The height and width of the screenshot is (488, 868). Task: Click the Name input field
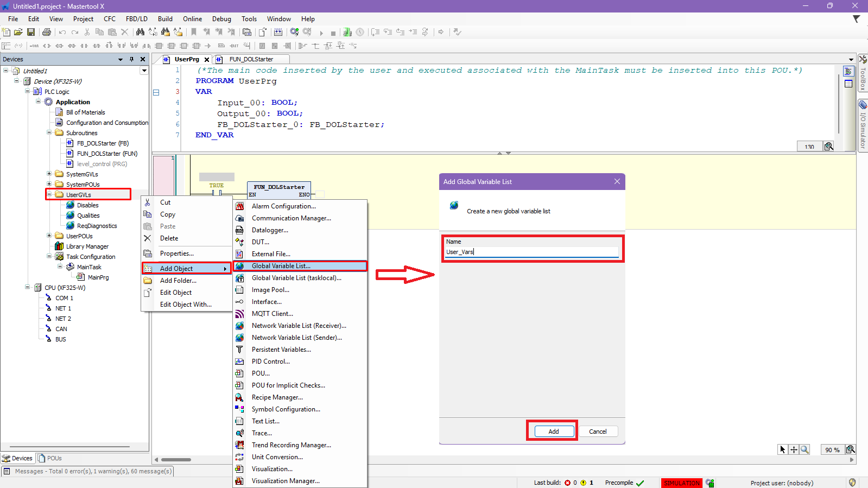(531, 252)
